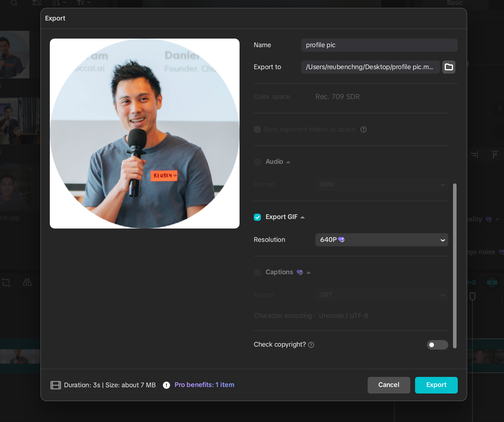Click the help icon beside Sync exported videos

click(363, 129)
